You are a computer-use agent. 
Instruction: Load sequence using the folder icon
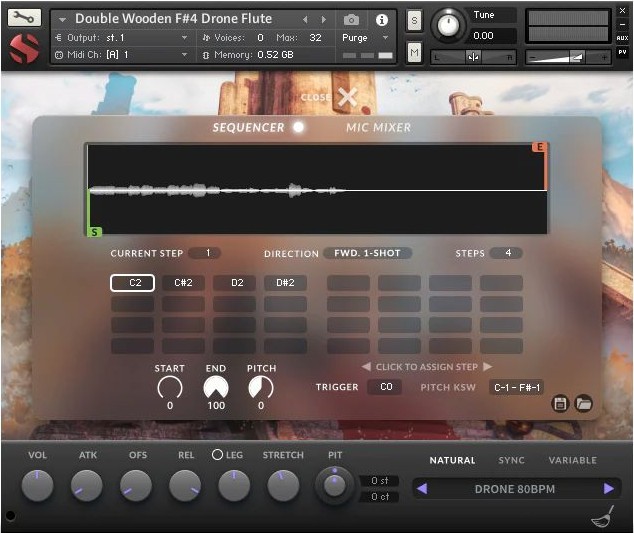click(x=583, y=403)
